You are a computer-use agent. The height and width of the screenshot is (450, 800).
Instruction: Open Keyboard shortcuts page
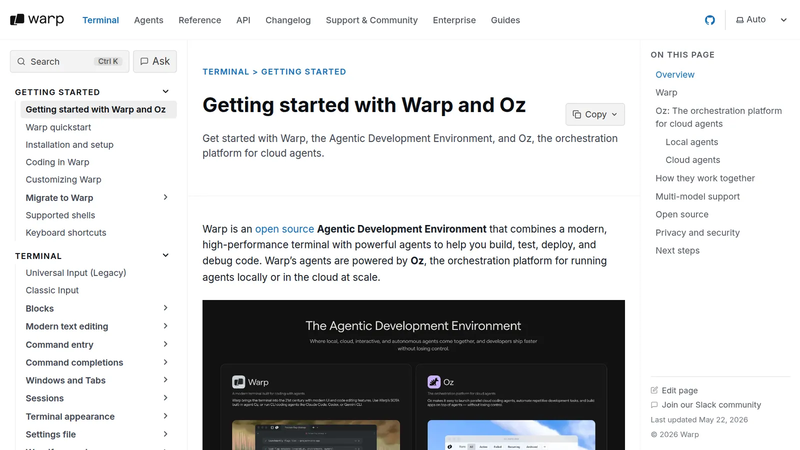tap(66, 232)
